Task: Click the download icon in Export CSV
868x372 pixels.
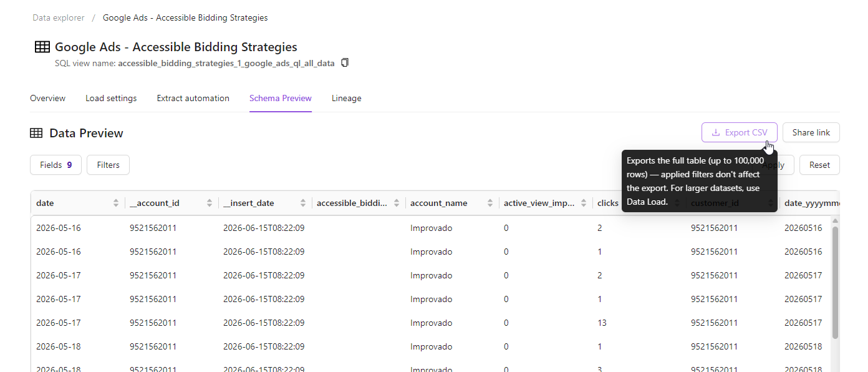Action: pyautogui.click(x=716, y=132)
